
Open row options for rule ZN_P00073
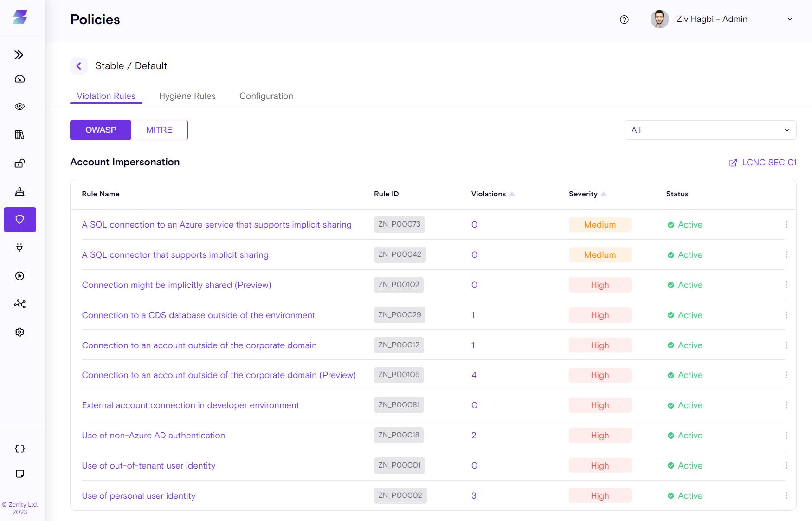pos(786,225)
